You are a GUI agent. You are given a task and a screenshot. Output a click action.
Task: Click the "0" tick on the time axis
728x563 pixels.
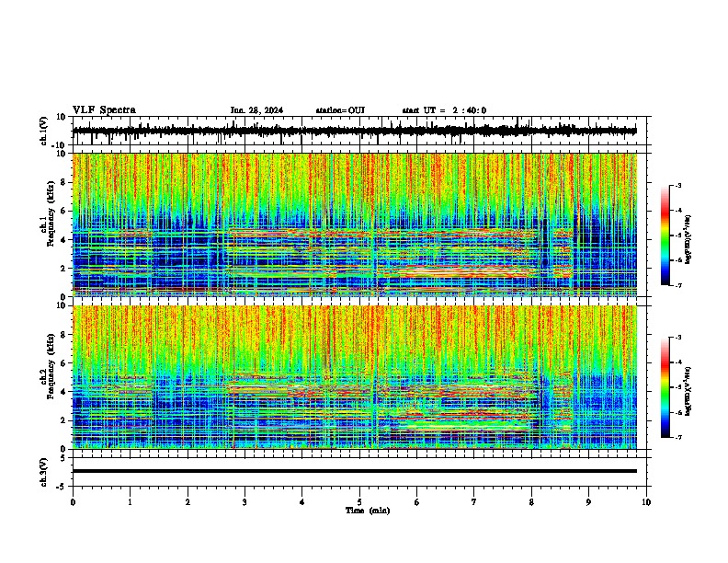coord(73,502)
